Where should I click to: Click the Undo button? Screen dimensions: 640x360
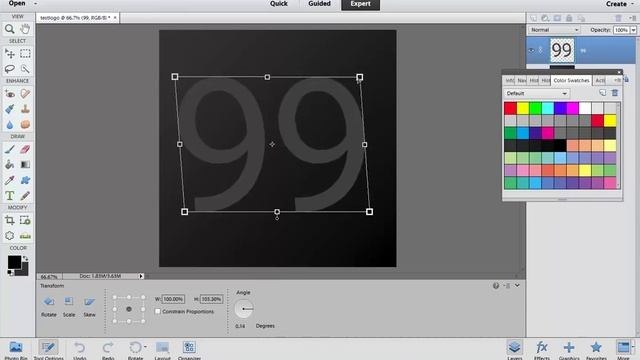(x=80, y=350)
